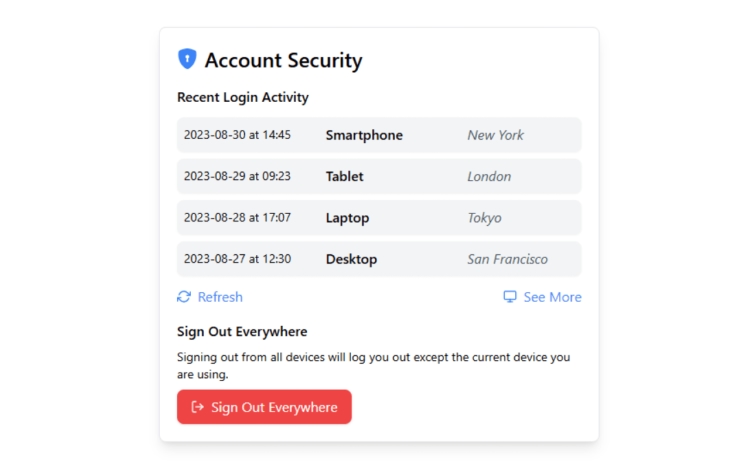Click the London location text

click(x=489, y=176)
